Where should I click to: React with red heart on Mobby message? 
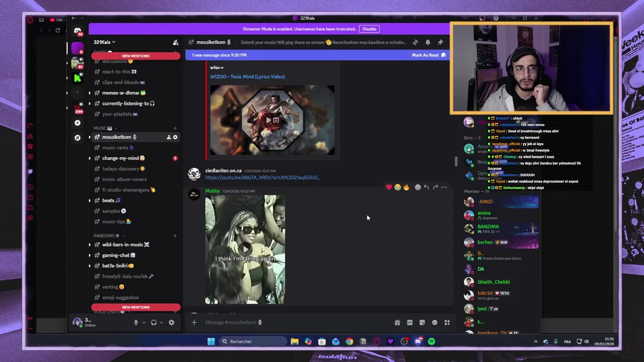pyautogui.click(x=389, y=187)
